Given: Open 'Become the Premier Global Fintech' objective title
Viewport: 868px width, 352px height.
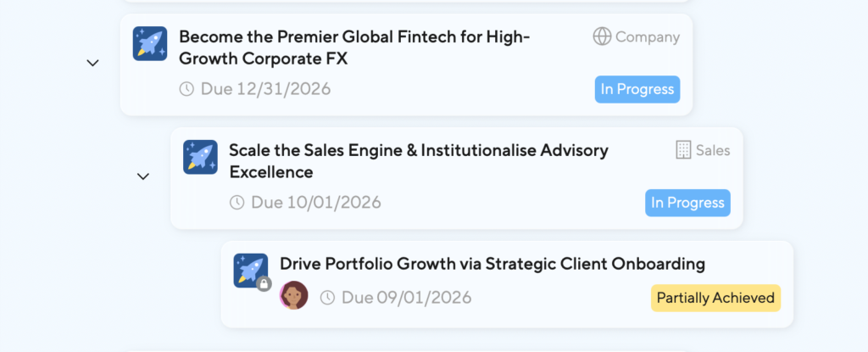Looking at the screenshot, I should click(x=354, y=48).
